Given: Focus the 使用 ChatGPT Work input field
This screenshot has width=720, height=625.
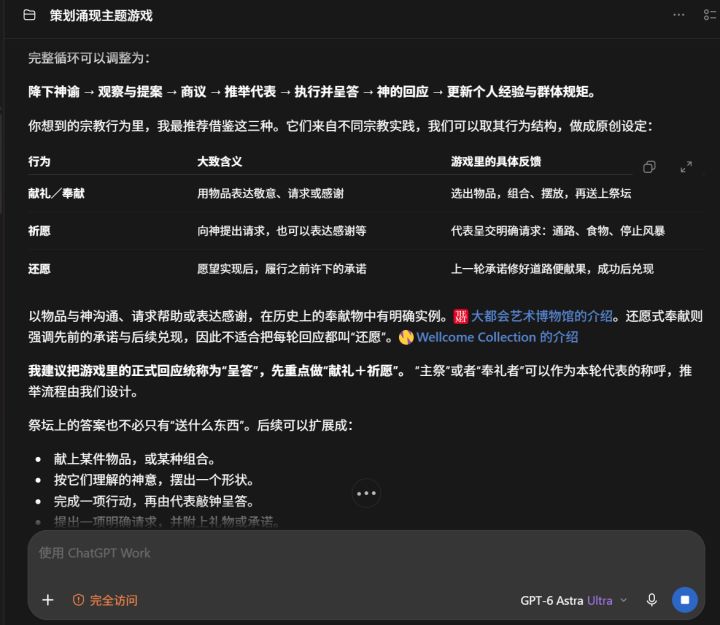Looking at the screenshot, I should coord(366,554).
